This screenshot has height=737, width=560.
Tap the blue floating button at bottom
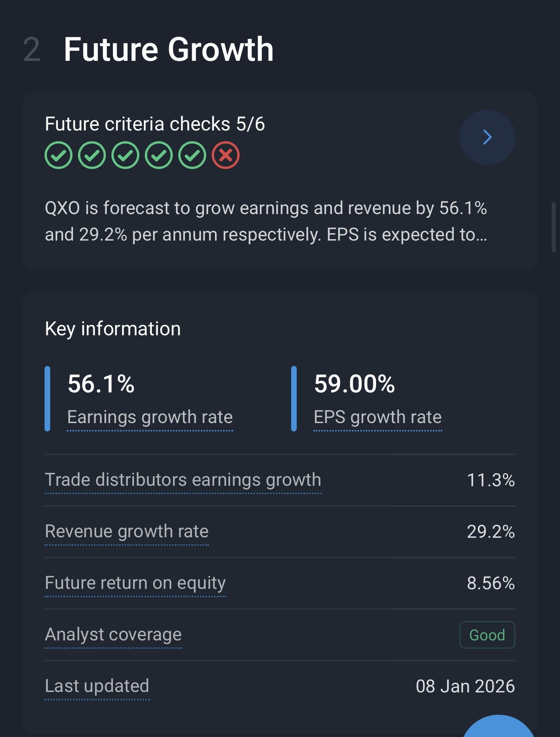click(498, 728)
